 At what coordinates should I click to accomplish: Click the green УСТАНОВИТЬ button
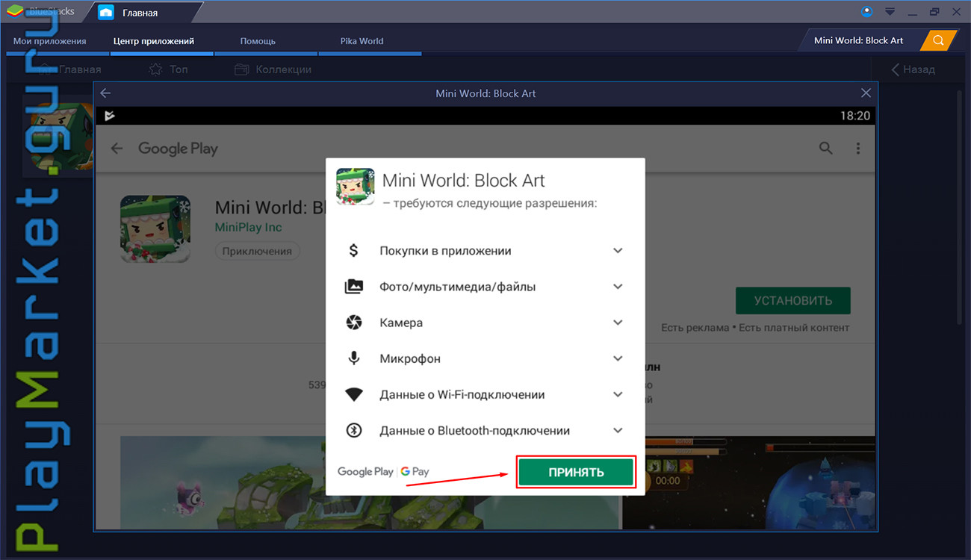[x=792, y=301]
